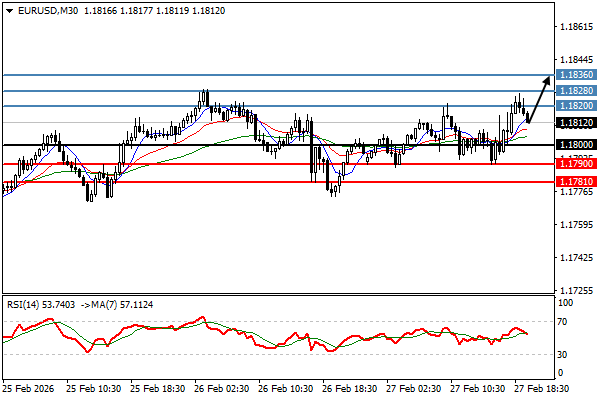This screenshot has width=600, height=400.
Task: Click the black forecast arrow's head
Action: 548,79
